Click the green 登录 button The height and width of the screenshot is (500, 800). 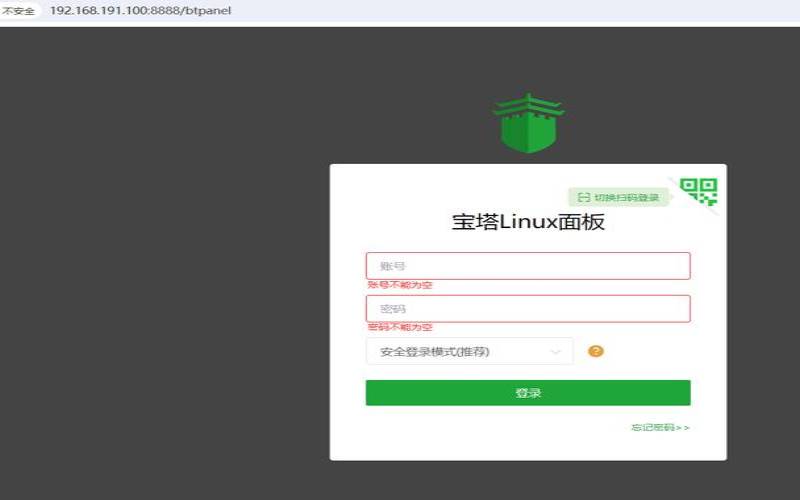click(528, 393)
